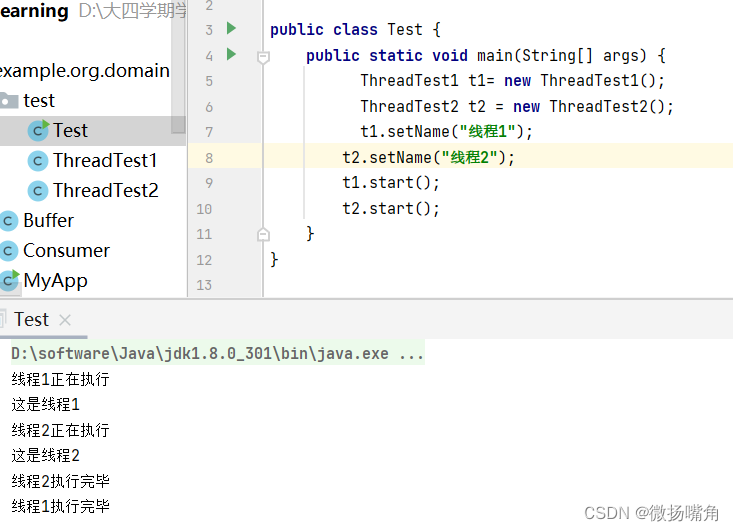Click ThreadTest1 t1= new ThreadTest1() line
Screen dimensions: 733x531
coord(512,80)
